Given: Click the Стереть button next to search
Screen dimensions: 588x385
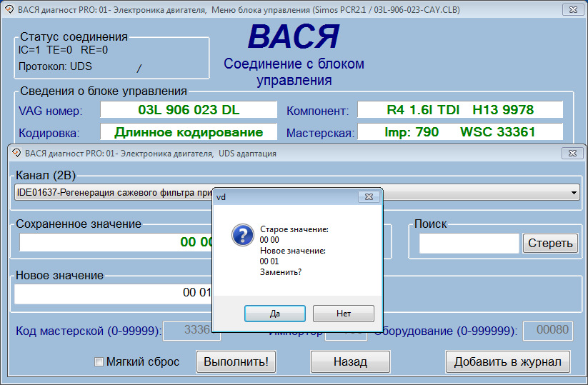Looking at the screenshot, I should click(x=550, y=243).
